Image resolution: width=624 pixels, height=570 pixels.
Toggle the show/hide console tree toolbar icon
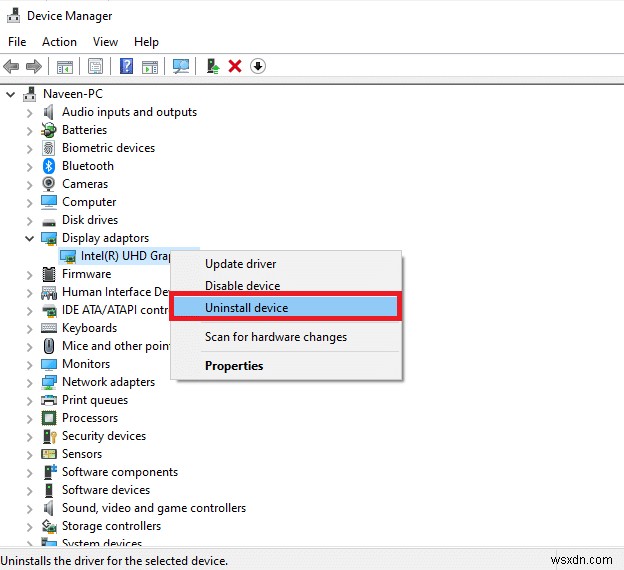(64, 66)
